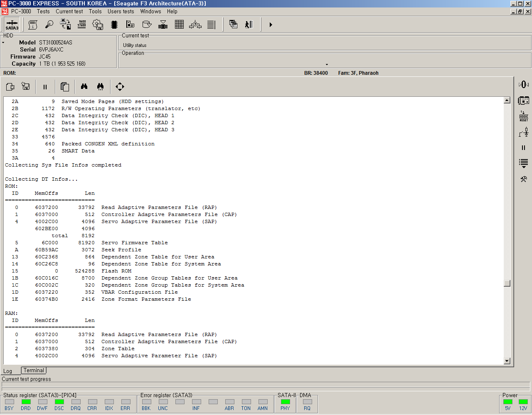Click the four-arrow expand icon
532x415 pixels.
pyautogui.click(x=120, y=86)
